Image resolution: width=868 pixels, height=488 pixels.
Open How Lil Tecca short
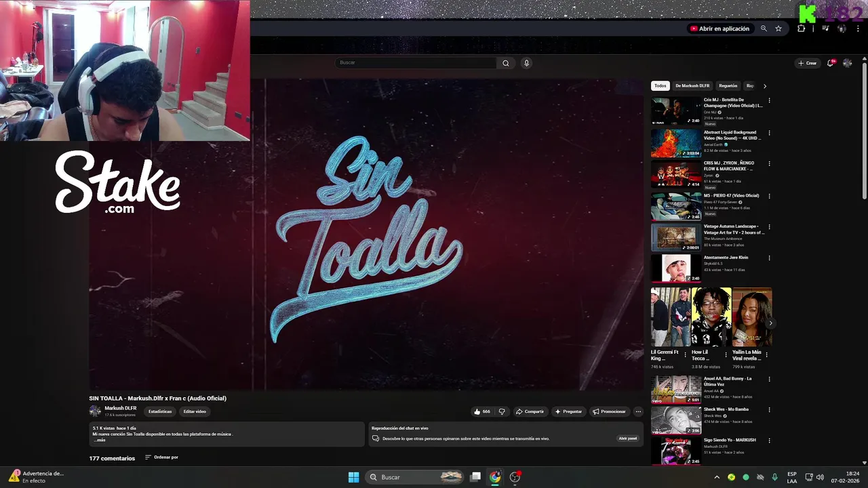pyautogui.click(x=711, y=317)
